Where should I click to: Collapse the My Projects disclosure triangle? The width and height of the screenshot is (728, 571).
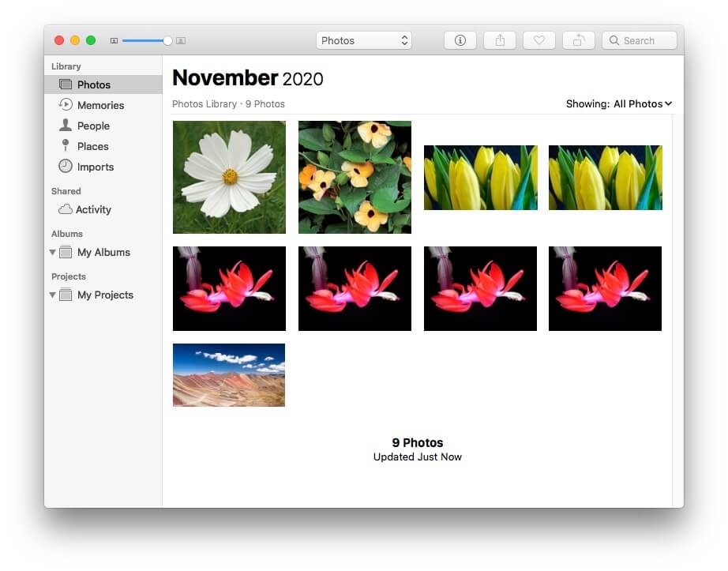[x=52, y=295]
